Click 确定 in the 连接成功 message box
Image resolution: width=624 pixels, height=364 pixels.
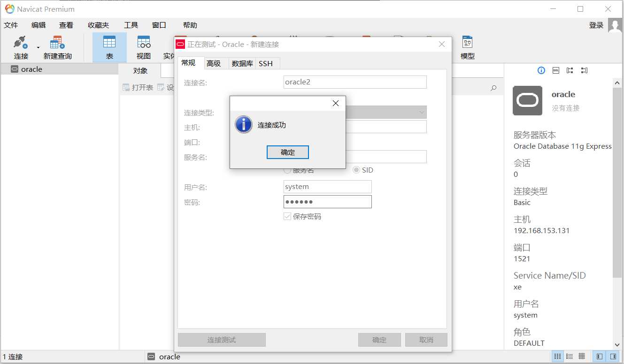coord(288,152)
